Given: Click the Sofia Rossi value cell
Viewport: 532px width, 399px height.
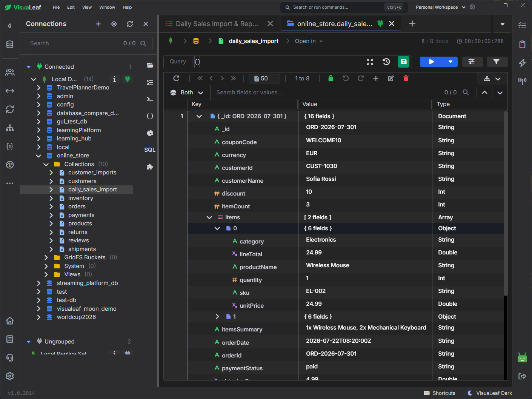Looking at the screenshot, I should [x=321, y=179].
